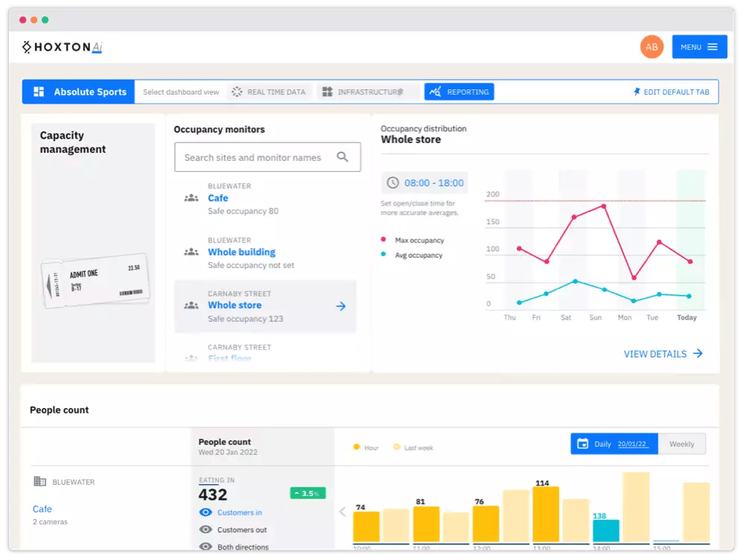Image resolution: width=744 pixels, height=560 pixels.
Task: Click the Sat avg occupancy data point
Action: click(x=575, y=281)
